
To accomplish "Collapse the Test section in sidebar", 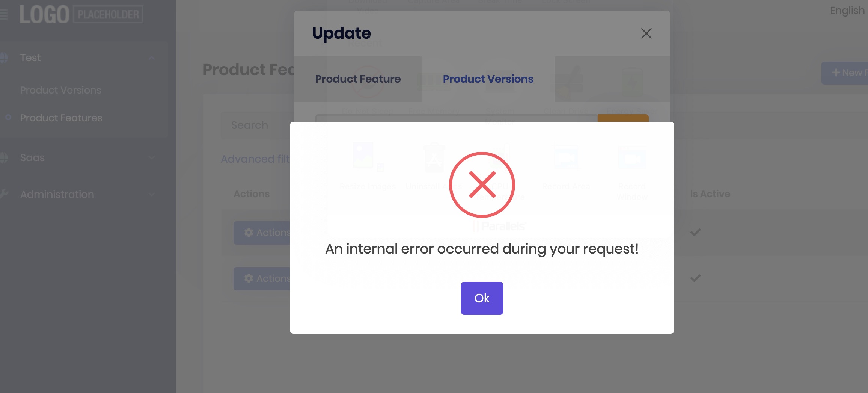I will [x=152, y=57].
